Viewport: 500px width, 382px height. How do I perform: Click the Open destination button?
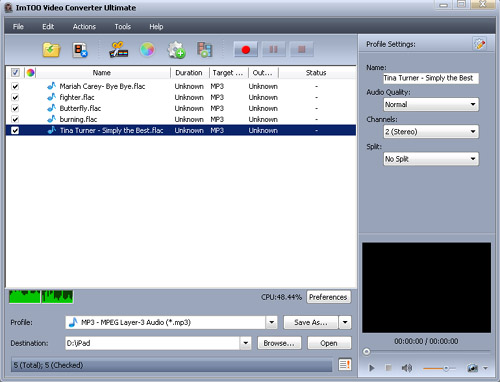329,343
